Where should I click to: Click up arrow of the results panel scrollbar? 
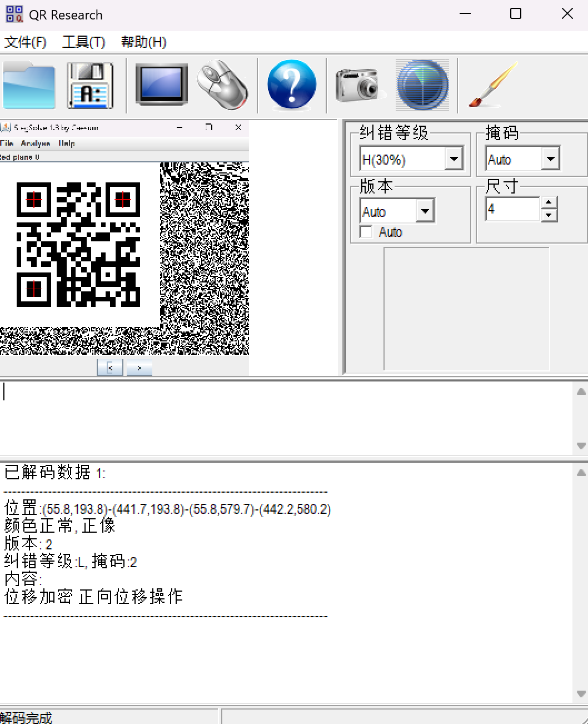click(581, 473)
